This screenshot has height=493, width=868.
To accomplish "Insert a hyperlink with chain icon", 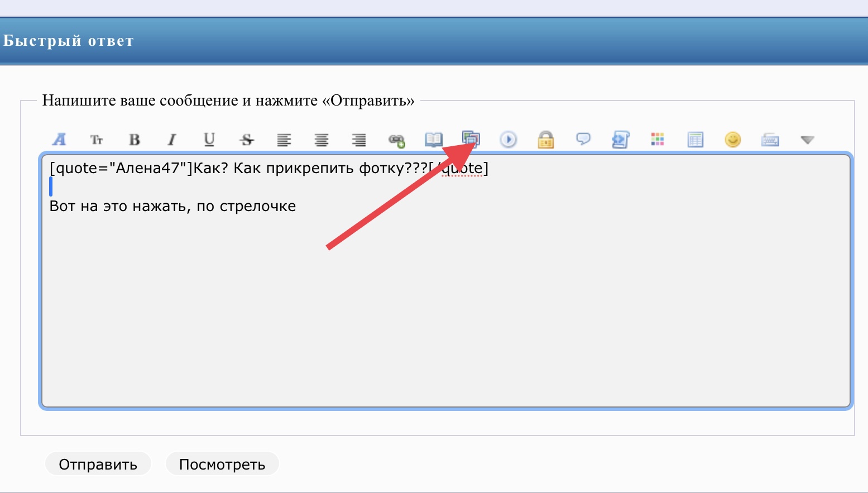I will [x=396, y=140].
